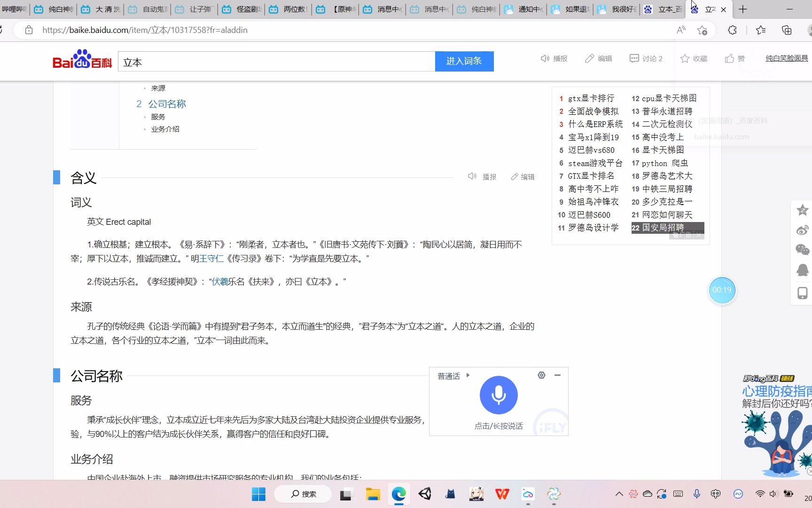Open hot search 二次元检测仪

tap(667, 124)
